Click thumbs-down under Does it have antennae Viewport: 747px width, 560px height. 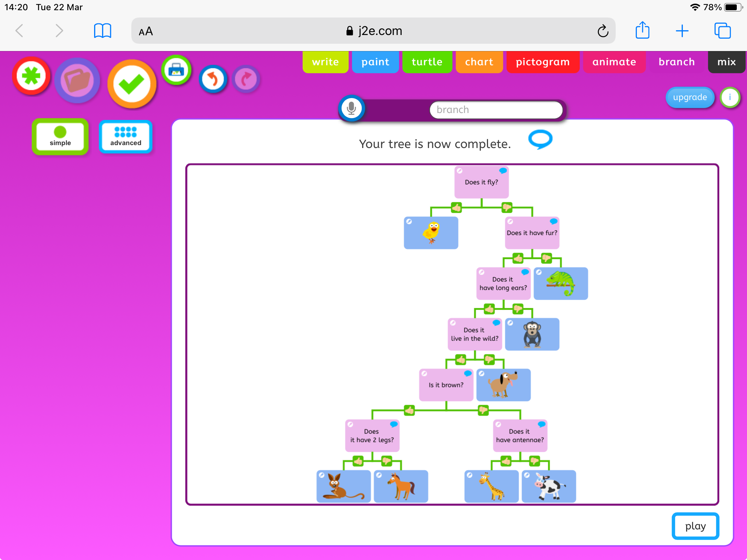tap(535, 461)
